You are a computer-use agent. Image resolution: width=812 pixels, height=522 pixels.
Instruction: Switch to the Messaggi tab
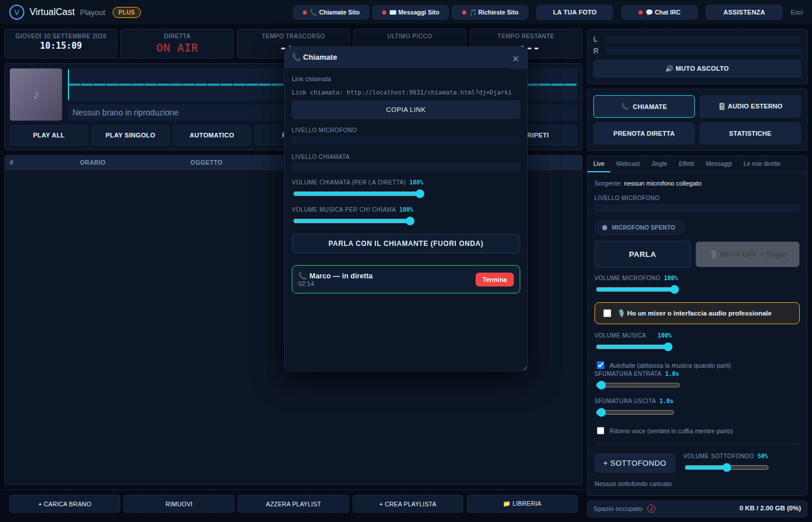click(x=719, y=164)
